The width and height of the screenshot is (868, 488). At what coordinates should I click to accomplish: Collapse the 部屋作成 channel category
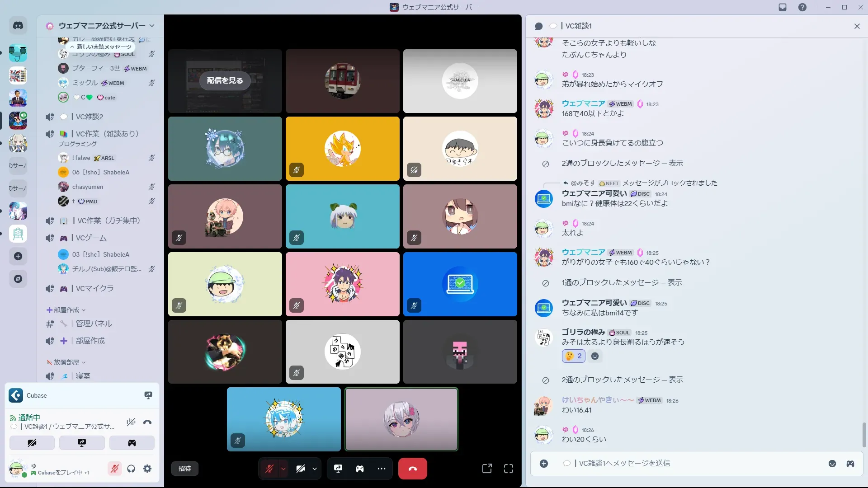tap(66, 310)
